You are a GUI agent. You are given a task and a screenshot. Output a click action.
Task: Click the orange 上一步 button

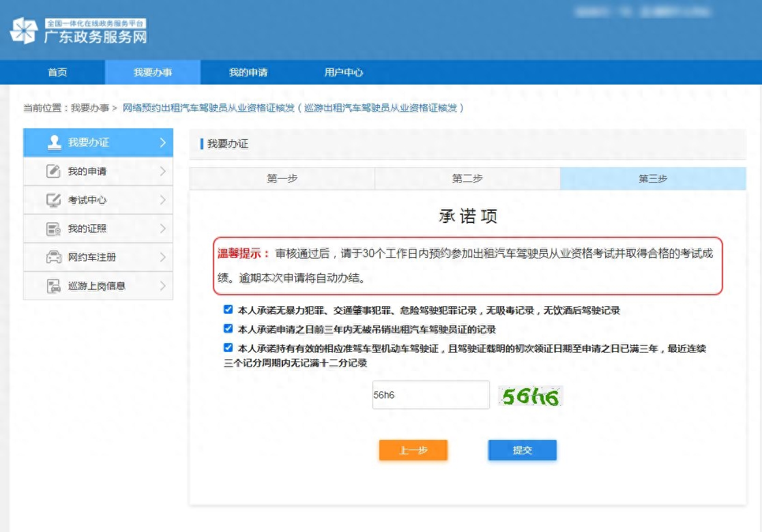pyautogui.click(x=413, y=450)
